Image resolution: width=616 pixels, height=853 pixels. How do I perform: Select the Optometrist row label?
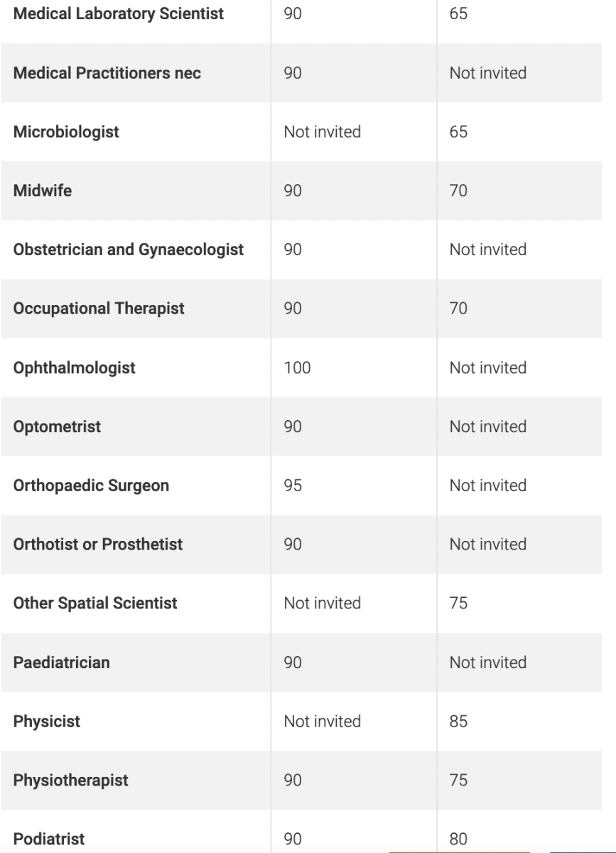pos(57,426)
